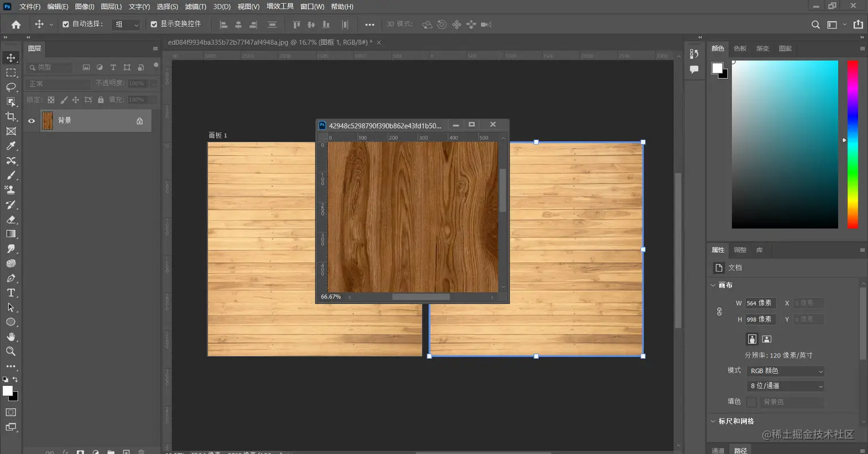The image size is (868, 454).
Task: Open the Edit Toolbar three-dots button
Action: [x=11, y=366]
